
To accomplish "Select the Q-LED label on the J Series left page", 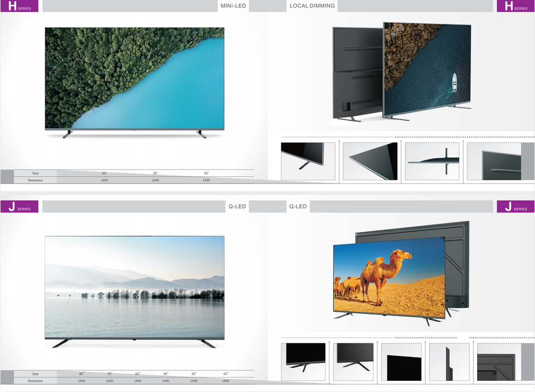I will point(237,206).
